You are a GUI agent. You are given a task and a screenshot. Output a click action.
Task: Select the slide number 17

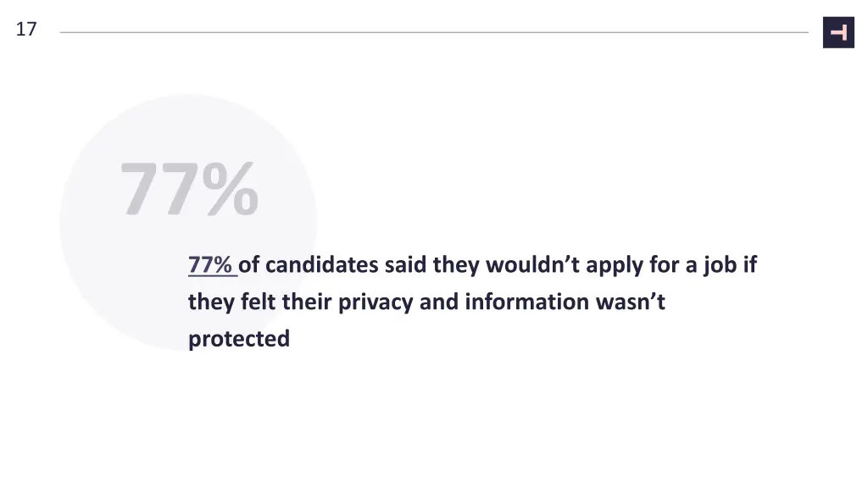coord(26,30)
